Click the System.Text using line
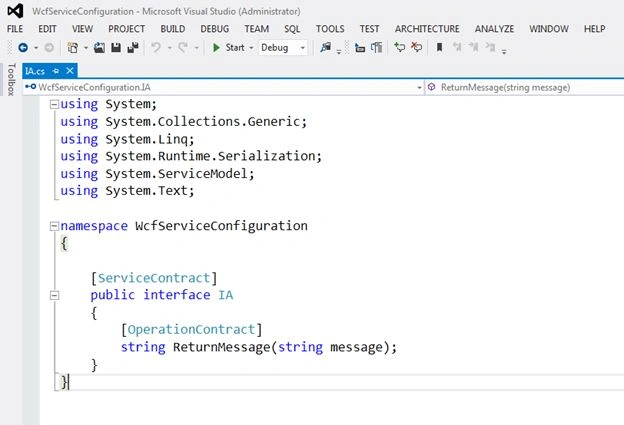This screenshot has height=425, width=624. [x=127, y=191]
